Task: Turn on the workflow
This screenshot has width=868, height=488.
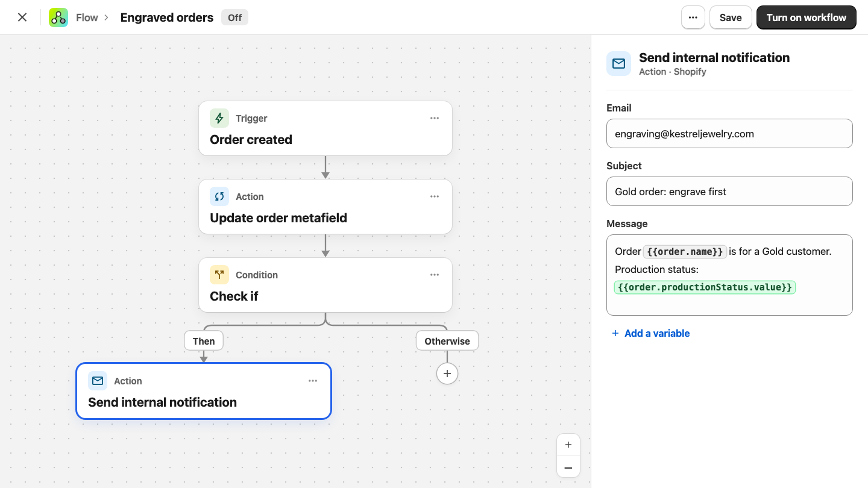Action: coord(807,17)
